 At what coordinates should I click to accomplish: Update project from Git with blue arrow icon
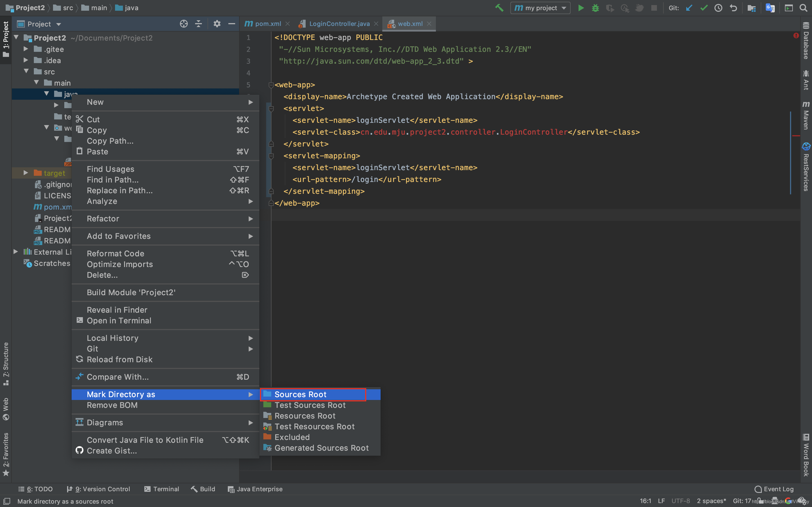click(x=689, y=8)
